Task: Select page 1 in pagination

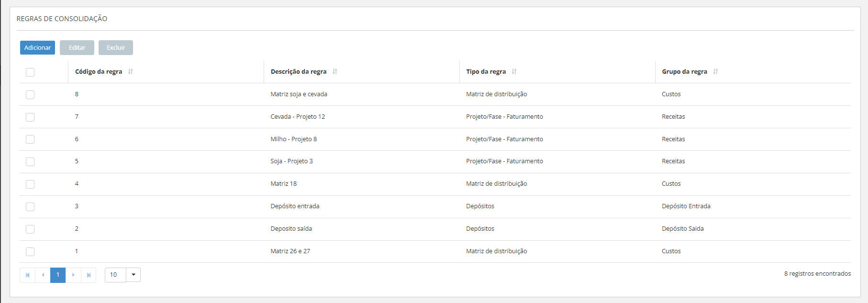Action: point(58,275)
